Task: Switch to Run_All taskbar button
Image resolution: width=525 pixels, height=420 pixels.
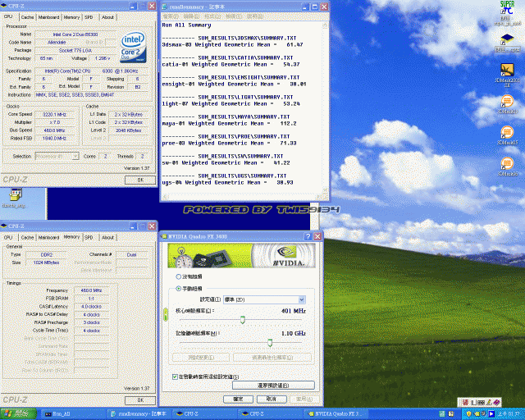Action: [73, 414]
